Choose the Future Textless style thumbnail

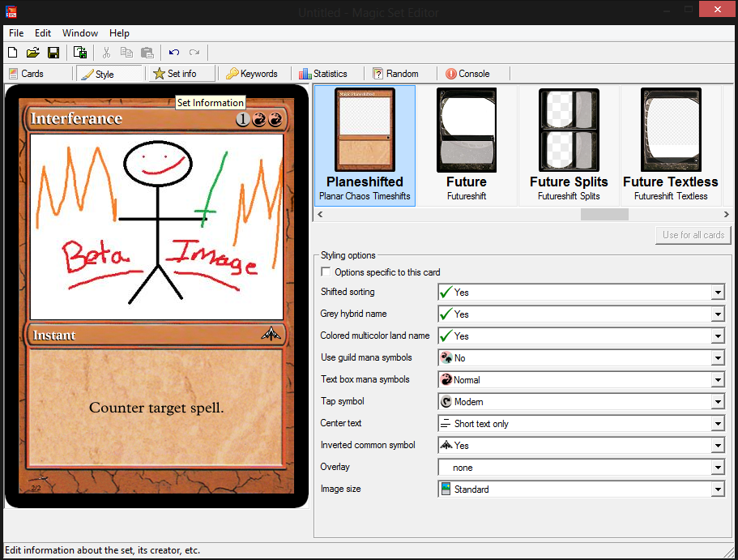pos(671,146)
